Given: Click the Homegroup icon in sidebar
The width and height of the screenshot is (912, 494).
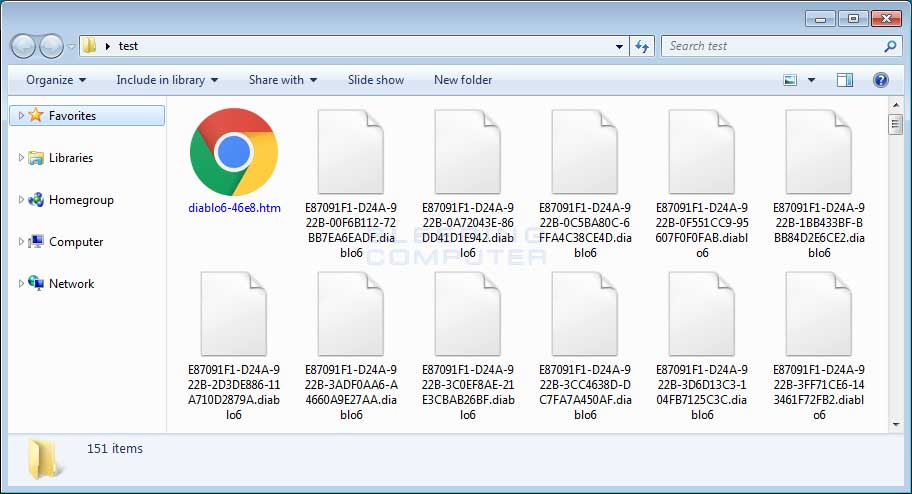Looking at the screenshot, I should (35, 200).
